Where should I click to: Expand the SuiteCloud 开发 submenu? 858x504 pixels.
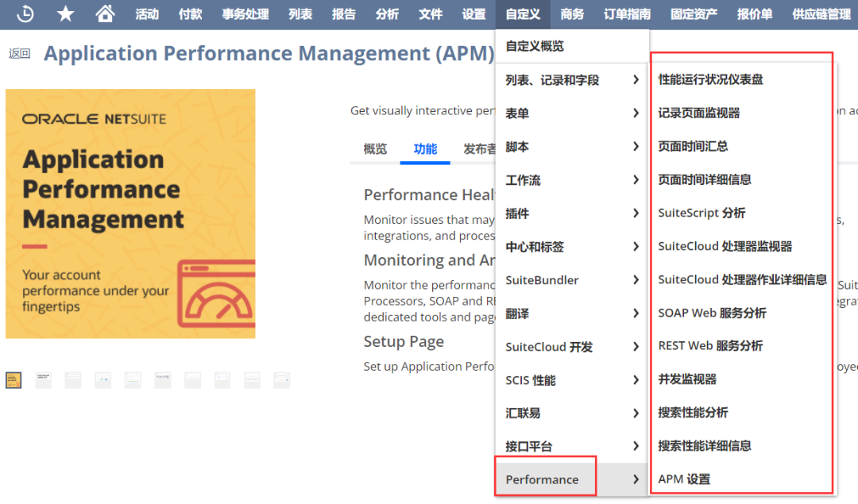tap(572, 347)
